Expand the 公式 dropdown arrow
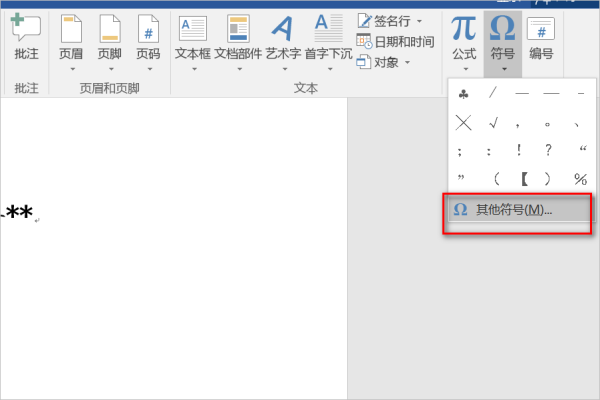This screenshot has height=400, width=600. click(466, 69)
